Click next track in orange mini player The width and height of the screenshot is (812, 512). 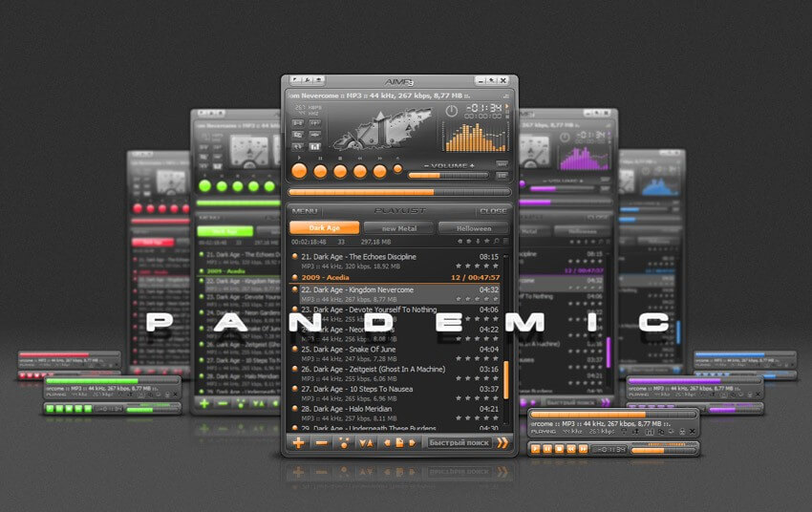point(583,449)
